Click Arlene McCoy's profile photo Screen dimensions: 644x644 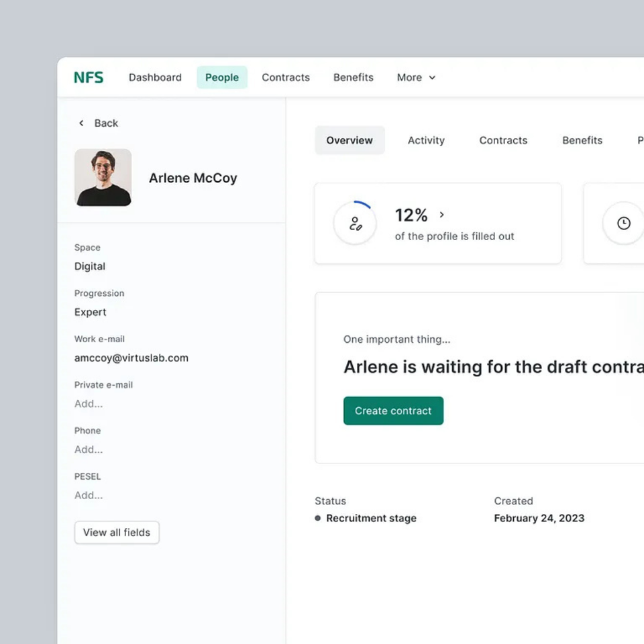pos(103,177)
